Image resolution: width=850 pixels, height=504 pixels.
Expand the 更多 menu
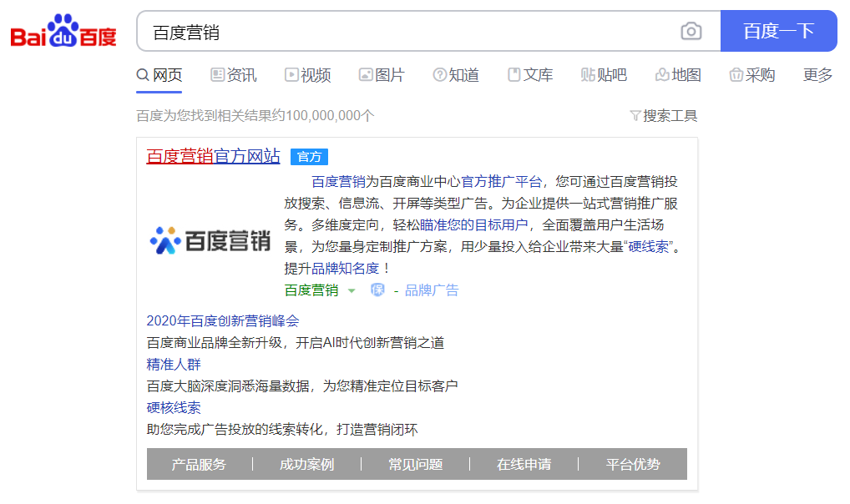817,75
